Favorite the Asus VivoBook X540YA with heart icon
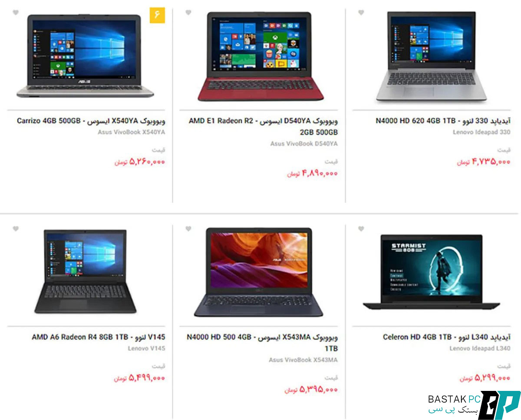This screenshot has height=420, width=521. [16, 13]
